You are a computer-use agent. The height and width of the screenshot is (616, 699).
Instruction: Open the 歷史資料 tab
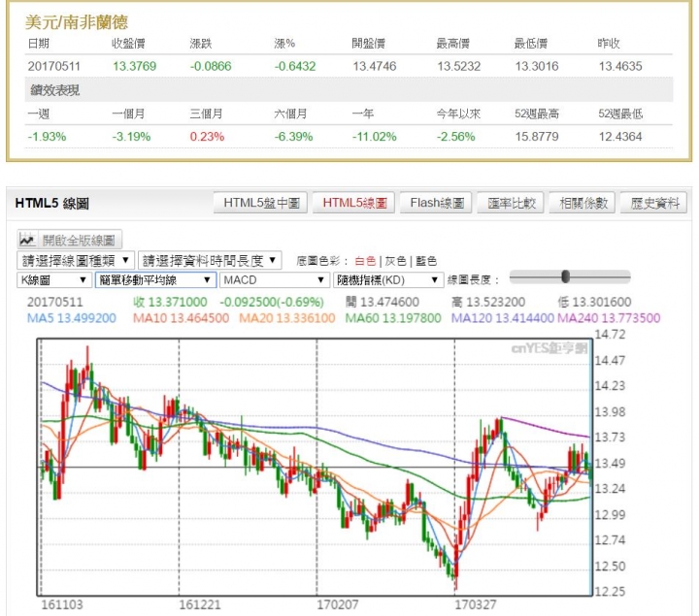653,203
